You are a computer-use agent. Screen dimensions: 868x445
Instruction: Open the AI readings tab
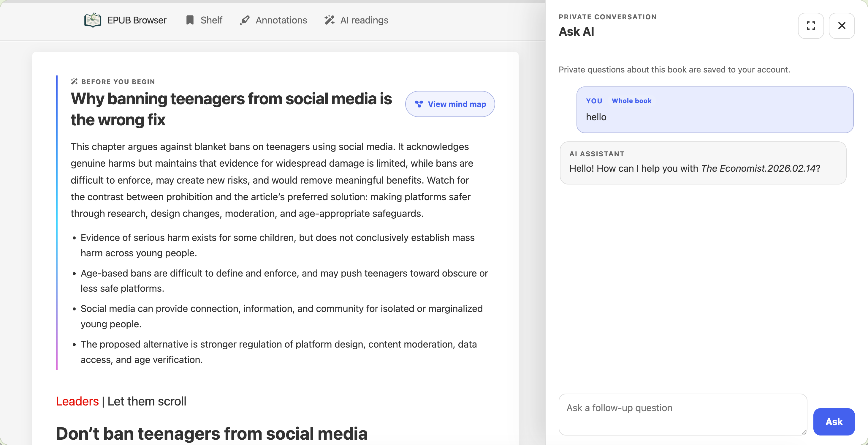(x=356, y=20)
